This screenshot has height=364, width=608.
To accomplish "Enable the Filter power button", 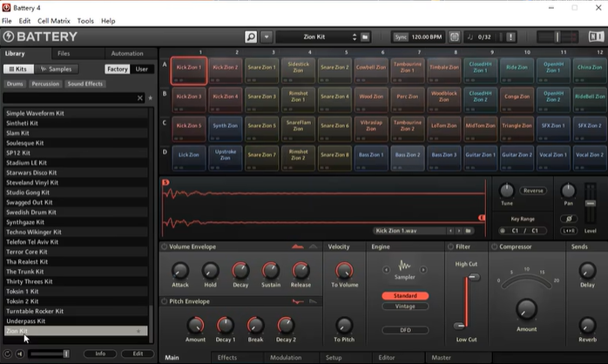I will [450, 246].
